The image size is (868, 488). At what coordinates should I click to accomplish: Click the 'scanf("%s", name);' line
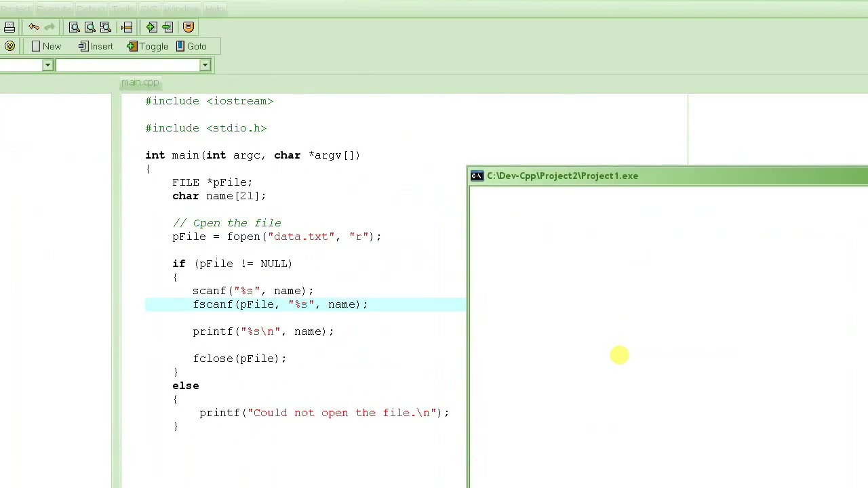pos(253,291)
